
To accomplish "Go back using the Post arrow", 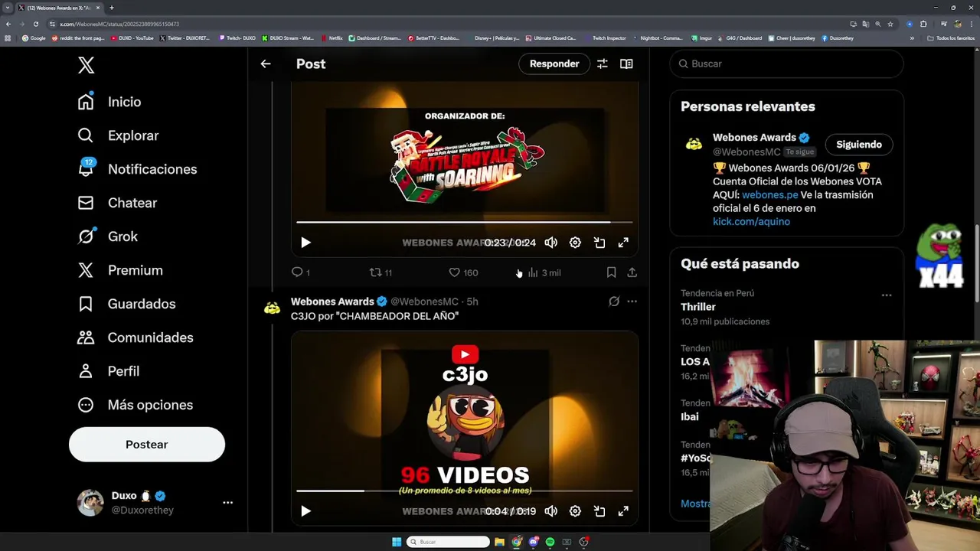I will tap(266, 64).
